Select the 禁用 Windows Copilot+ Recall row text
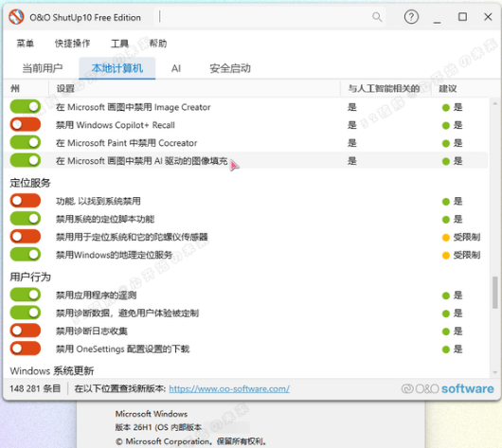 (x=116, y=125)
